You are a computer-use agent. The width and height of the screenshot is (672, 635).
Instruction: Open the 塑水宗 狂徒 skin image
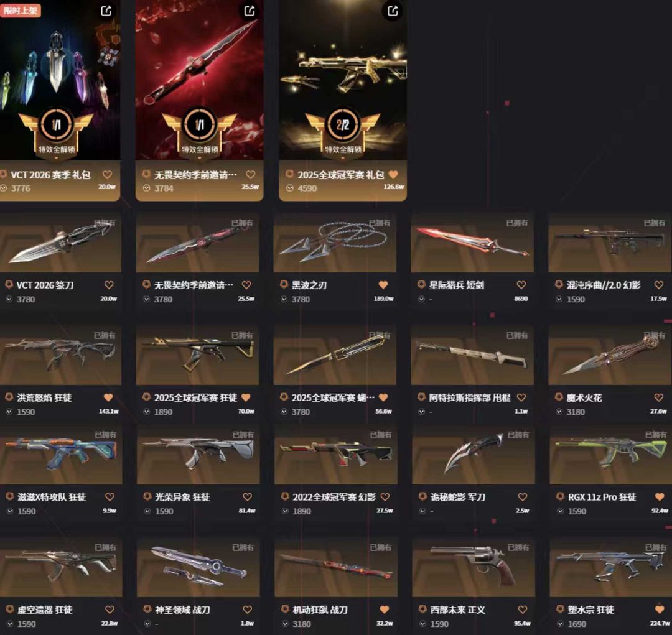click(x=611, y=567)
